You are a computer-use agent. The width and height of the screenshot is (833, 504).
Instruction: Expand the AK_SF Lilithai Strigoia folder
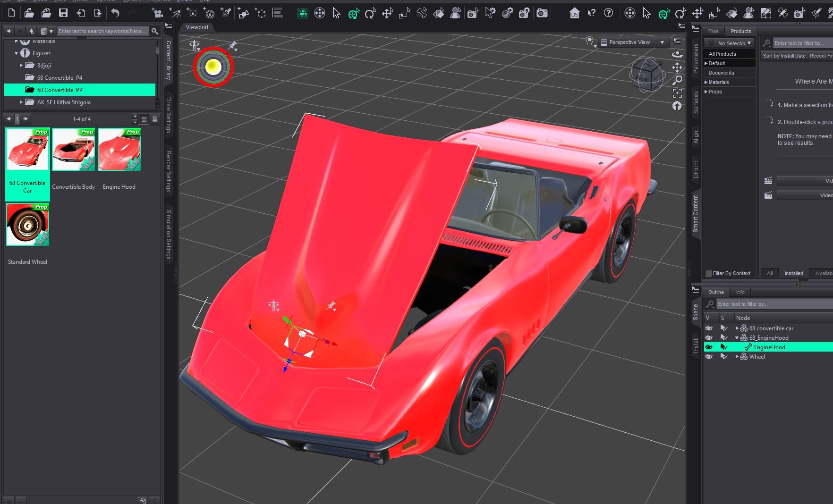pyautogui.click(x=21, y=102)
